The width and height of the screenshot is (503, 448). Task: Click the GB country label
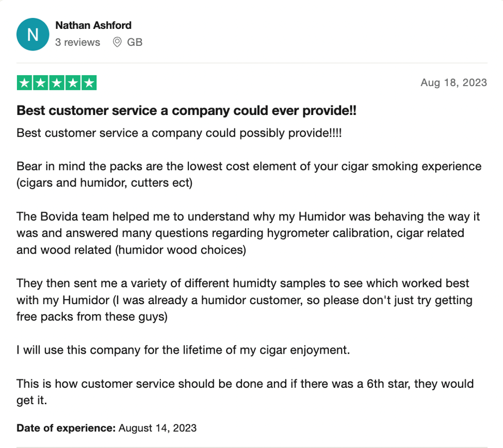click(x=135, y=42)
